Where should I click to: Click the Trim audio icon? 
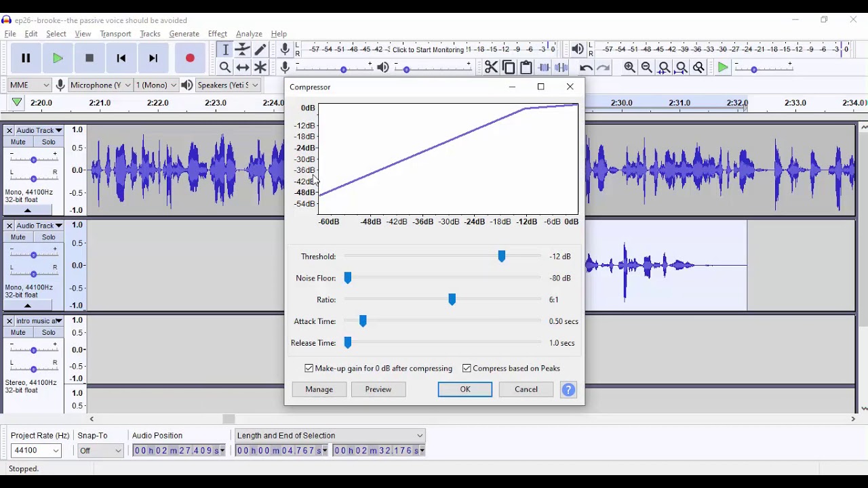tap(544, 67)
